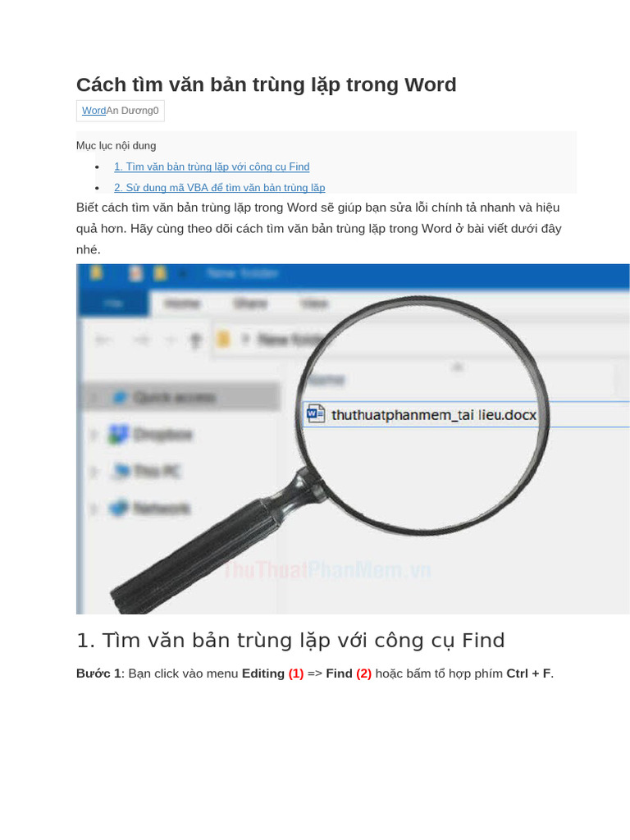The height and width of the screenshot is (840, 630).
Task: Click the Dropbox icon in sidebar
Action: click(x=118, y=434)
